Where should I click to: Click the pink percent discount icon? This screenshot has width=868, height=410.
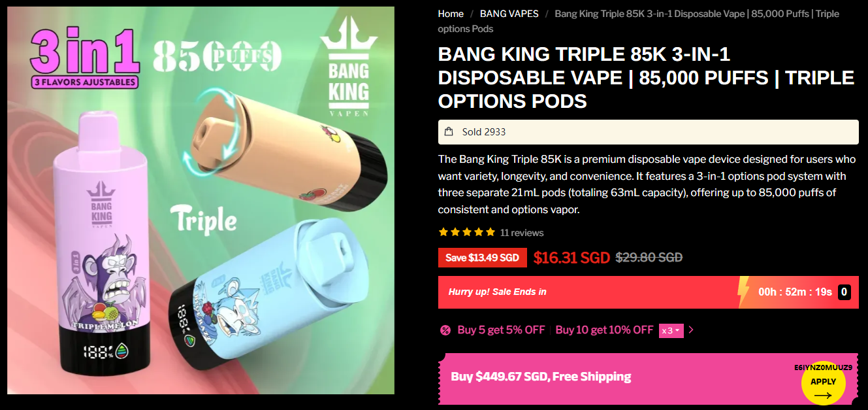[445, 330]
